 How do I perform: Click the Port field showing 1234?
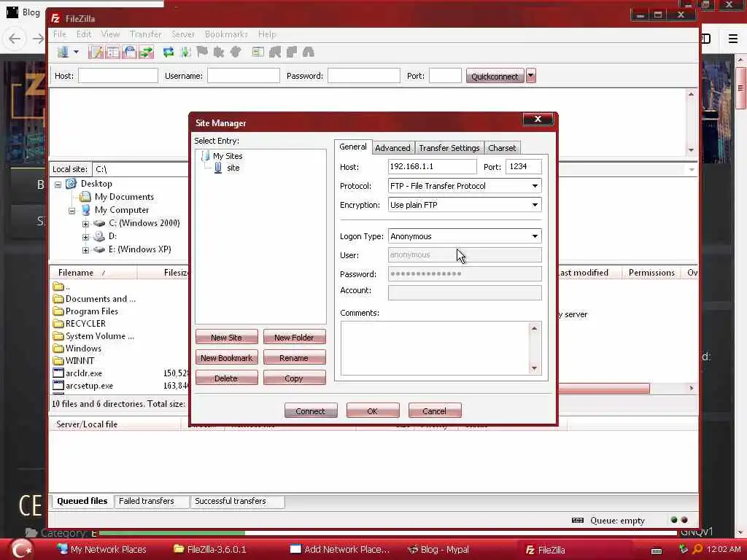(523, 166)
